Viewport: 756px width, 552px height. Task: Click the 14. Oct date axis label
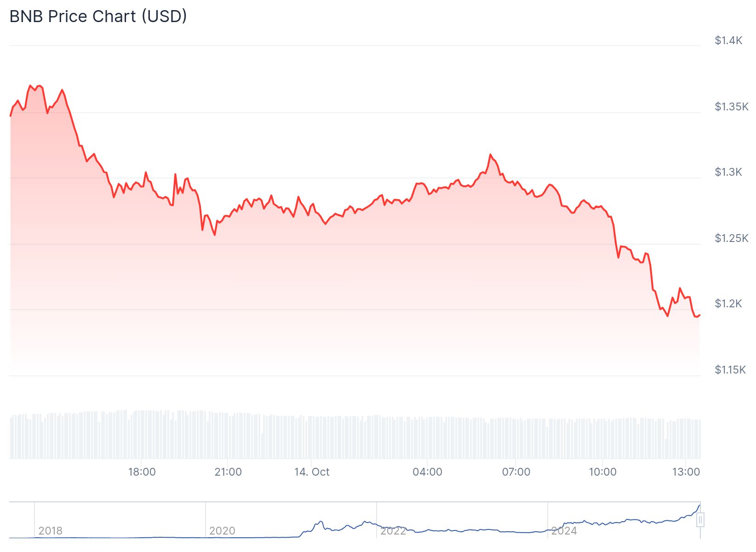click(312, 472)
